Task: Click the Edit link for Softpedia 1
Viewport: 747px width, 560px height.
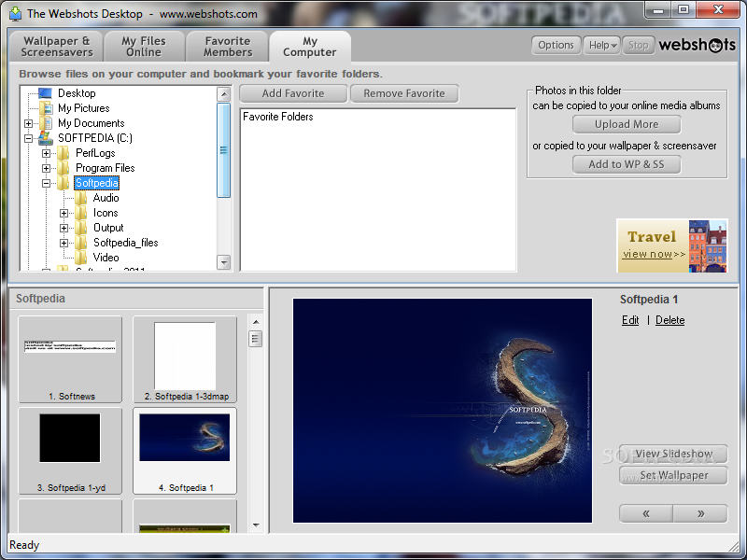Action: [x=630, y=320]
